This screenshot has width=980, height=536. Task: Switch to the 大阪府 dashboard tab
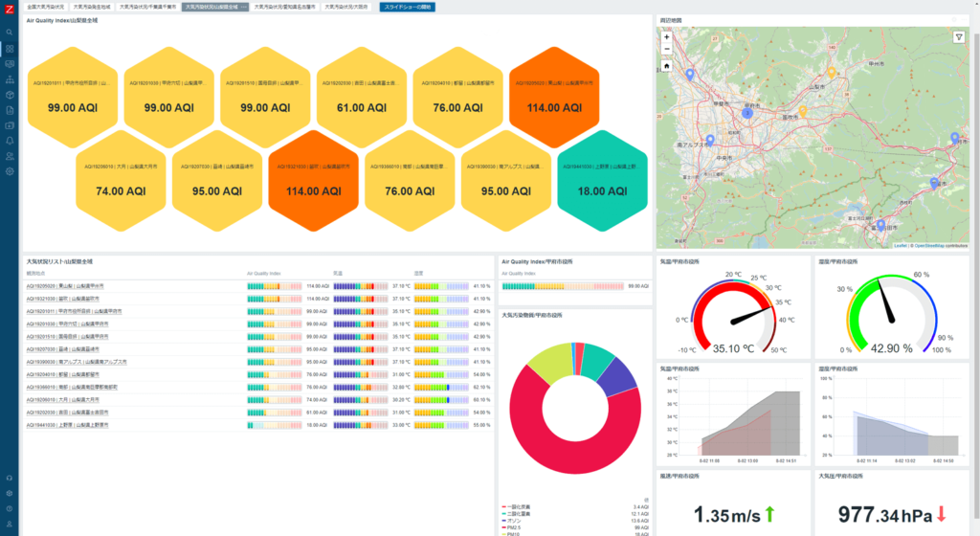tap(345, 7)
